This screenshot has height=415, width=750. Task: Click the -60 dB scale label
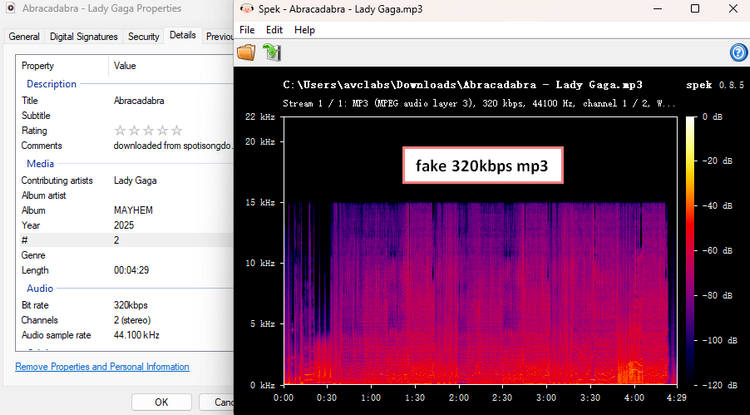point(717,251)
